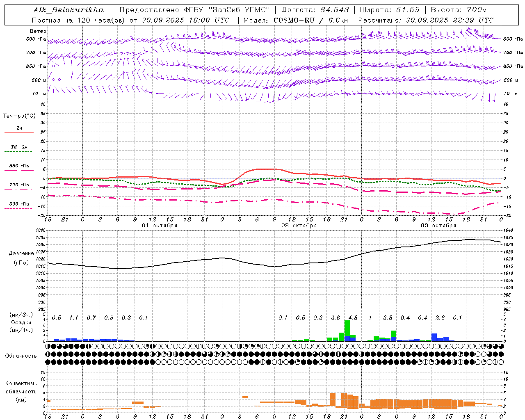
Task: Click the date label 02 октября
Action: [x=299, y=226]
